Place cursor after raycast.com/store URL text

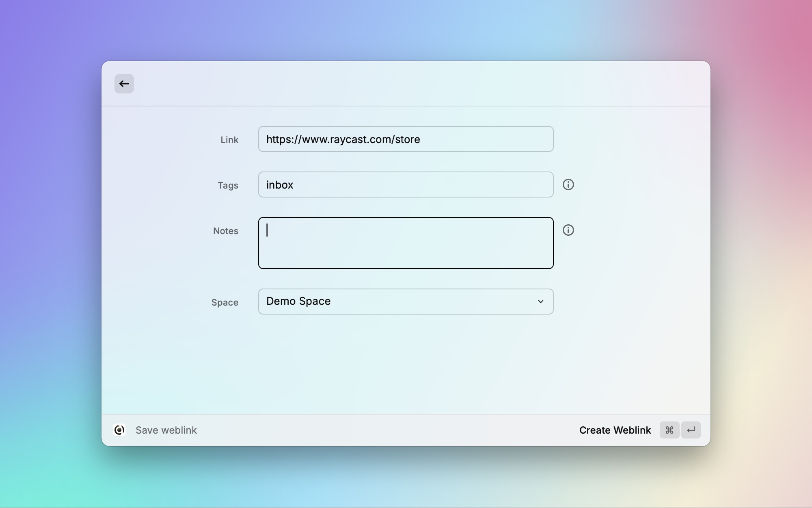[421, 139]
